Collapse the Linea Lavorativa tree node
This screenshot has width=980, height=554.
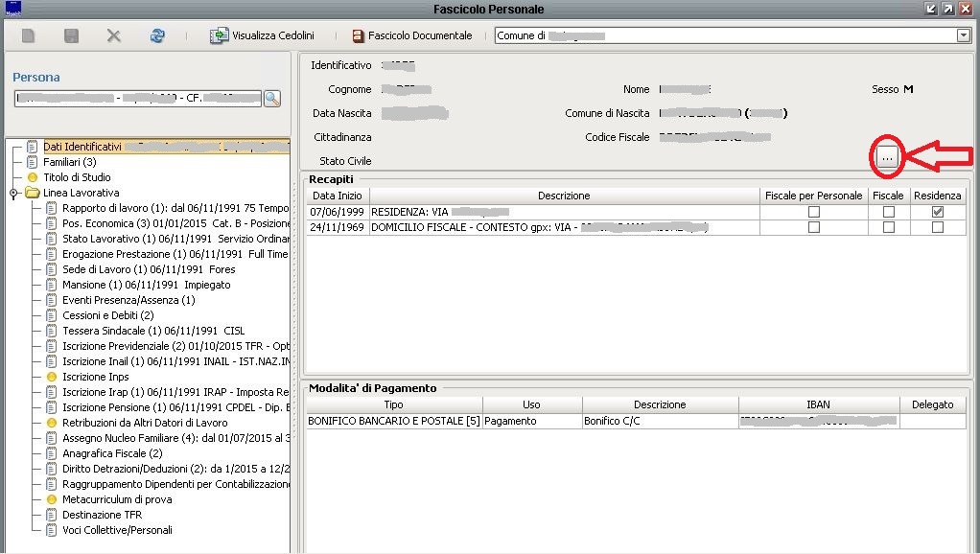click(x=13, y=194)
